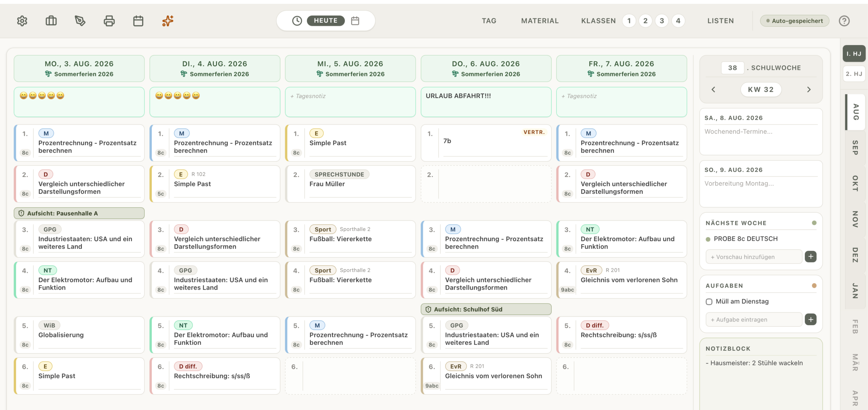This screenshot has width=868, height=410.
Task: Click the printer icon
Action: point(109,21)
